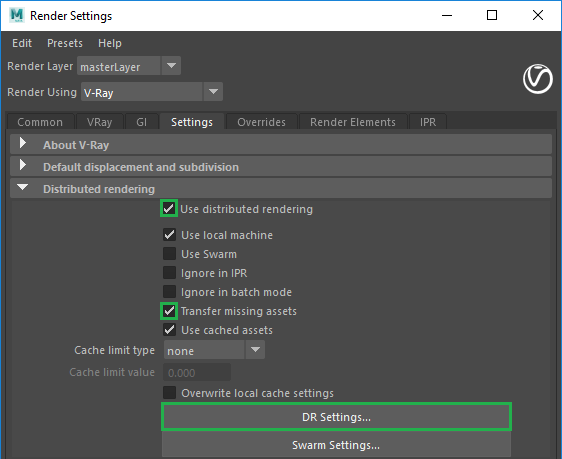Enable Ignore in IPR checkbox
This screenshot has height=459, width=562.
169,273
